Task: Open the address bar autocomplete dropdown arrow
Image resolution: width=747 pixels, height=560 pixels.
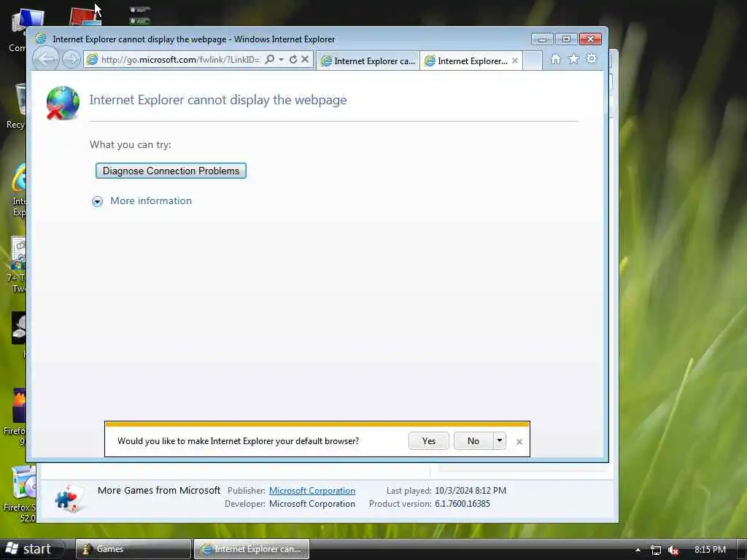Action: (281, 60)
